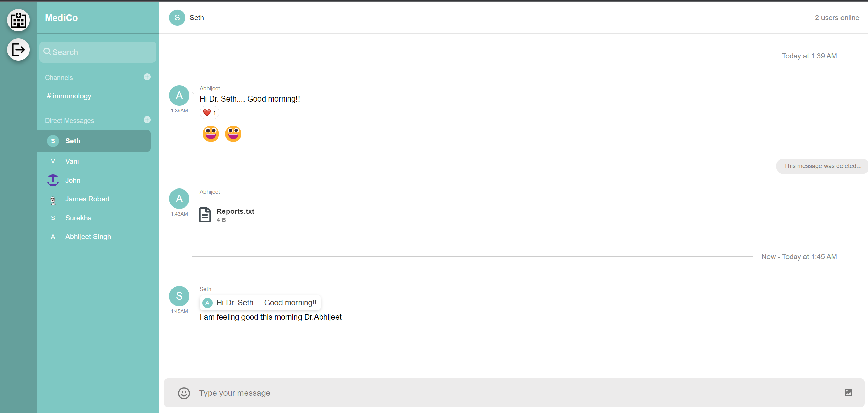Start new direct message with plus icon

147,120
